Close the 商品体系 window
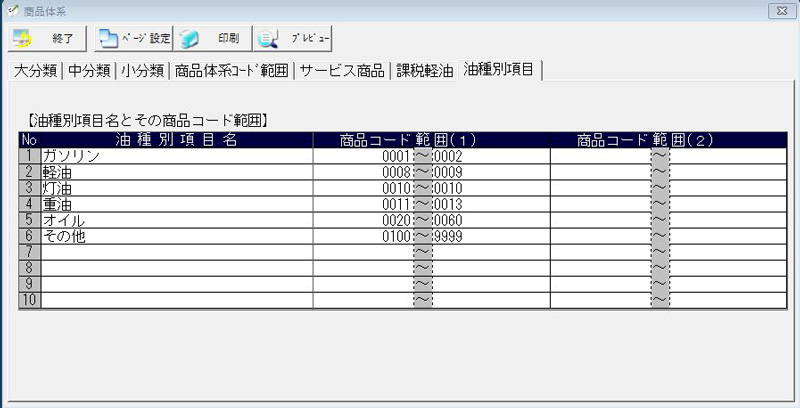This screenshot has height=408, width=800. point(777,10)
